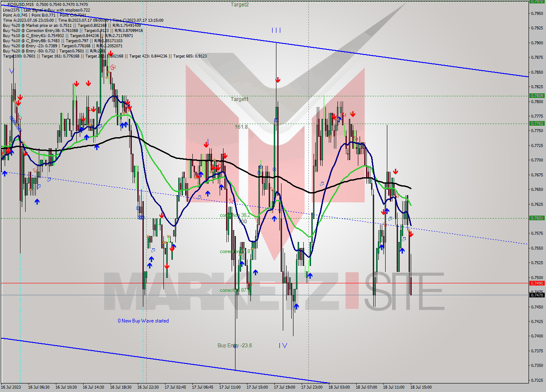Image resolution: width=546 pixels, height=392 pixels.
Task: Click the 'correction 38.2' level label
Action: (x=235, y=215)
